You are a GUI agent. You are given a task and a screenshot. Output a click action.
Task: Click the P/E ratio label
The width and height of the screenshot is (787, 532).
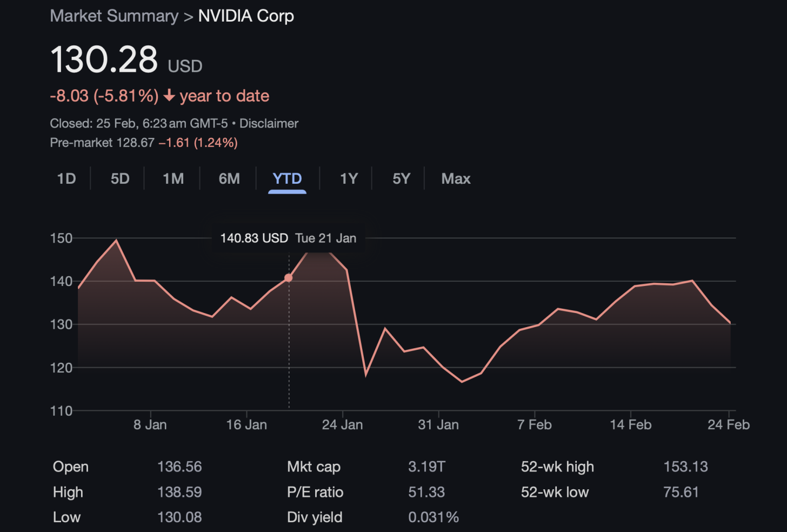(315, 492)
